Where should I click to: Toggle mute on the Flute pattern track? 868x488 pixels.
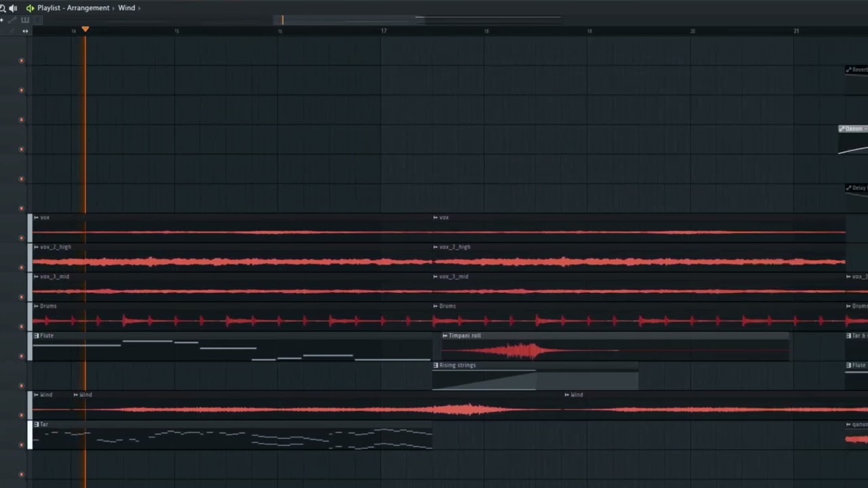point(21,356)
